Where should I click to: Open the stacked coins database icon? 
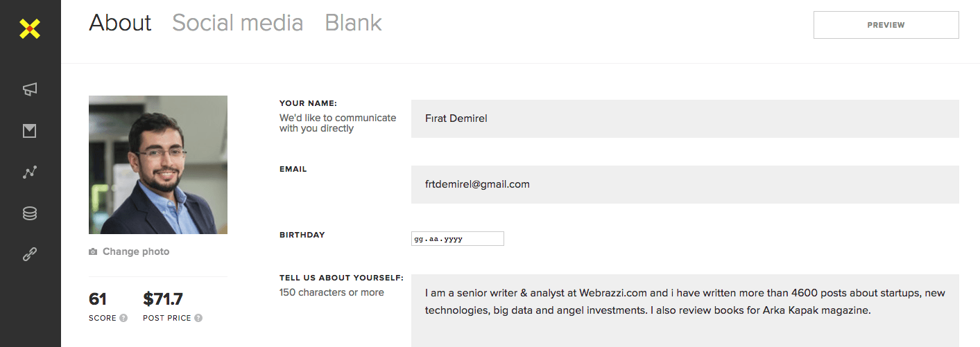coord(30,214)
